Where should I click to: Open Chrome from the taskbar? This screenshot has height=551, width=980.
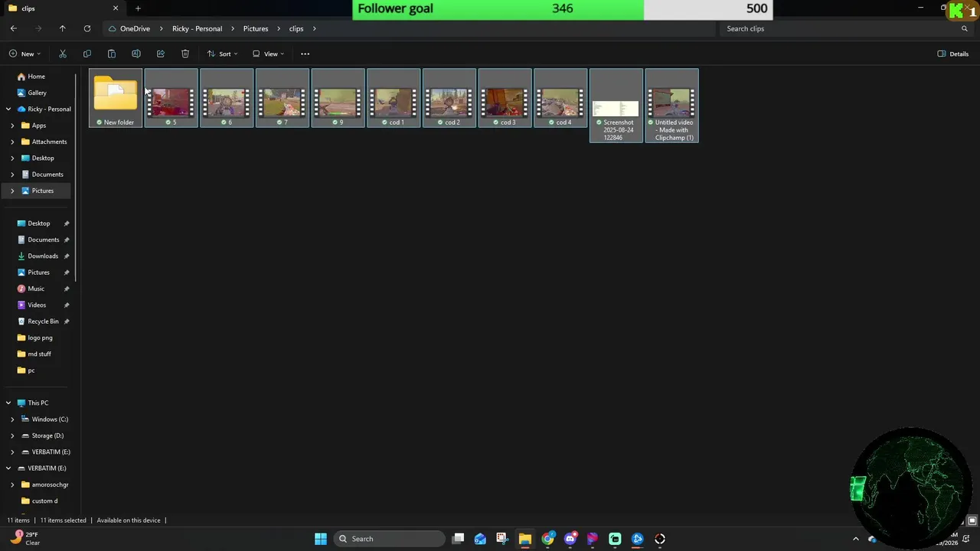[x=547, y=539]
